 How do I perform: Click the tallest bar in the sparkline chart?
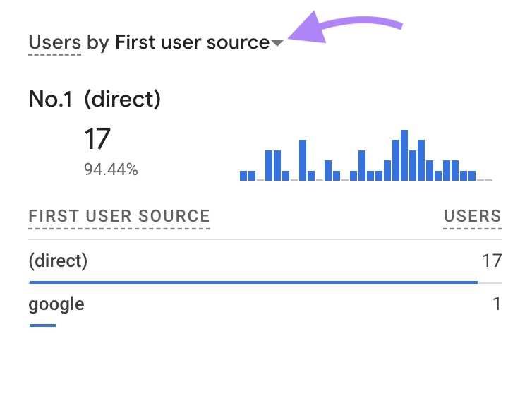pos(404,155)
